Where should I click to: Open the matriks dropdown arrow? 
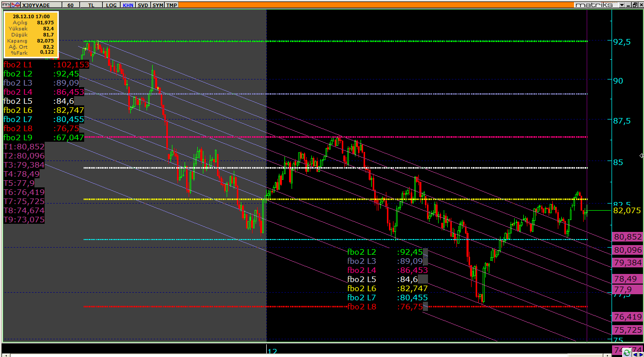pyautogui.click(x=621, y=5)
